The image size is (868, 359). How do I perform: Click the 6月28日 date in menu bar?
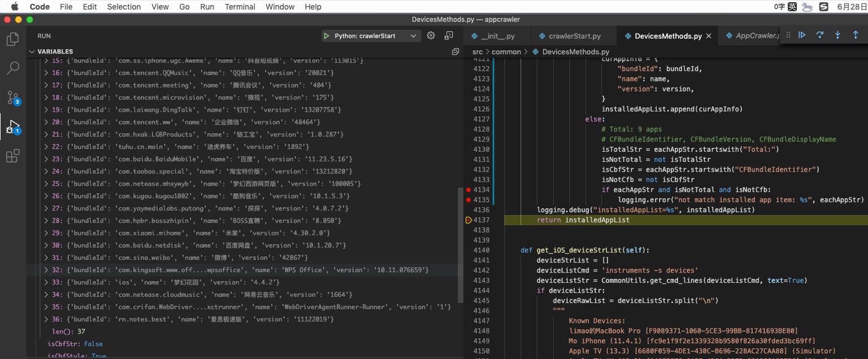[x=851, y=7]
